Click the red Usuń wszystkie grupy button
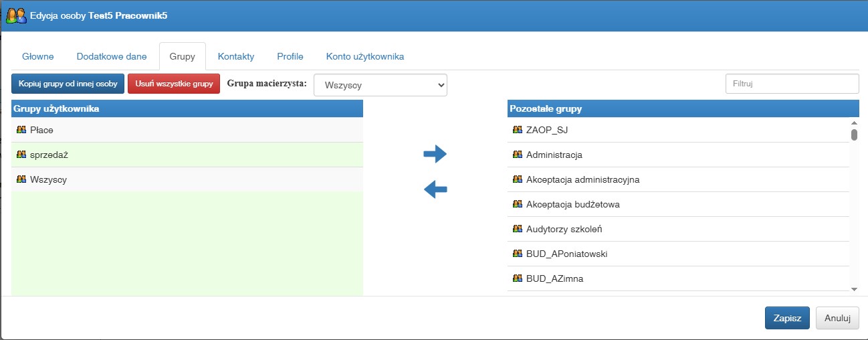Viewport: 868px width, 340px height. [x=174, y=84]
